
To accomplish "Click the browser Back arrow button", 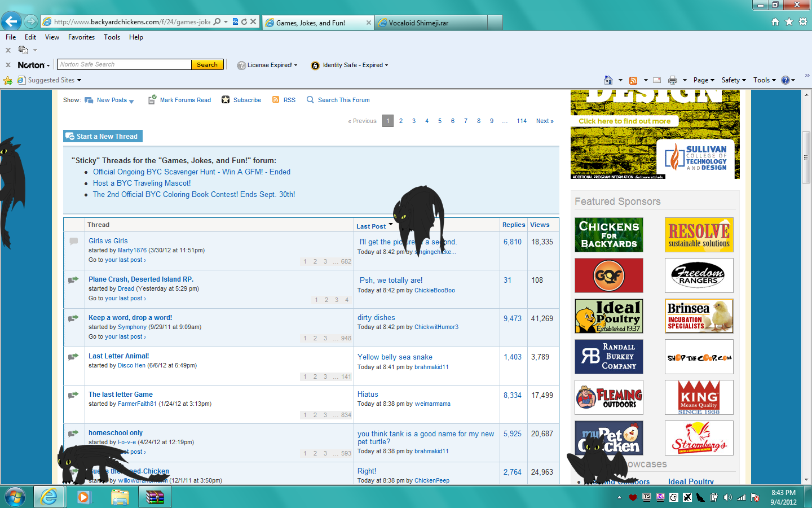I will tap(11, 21).
